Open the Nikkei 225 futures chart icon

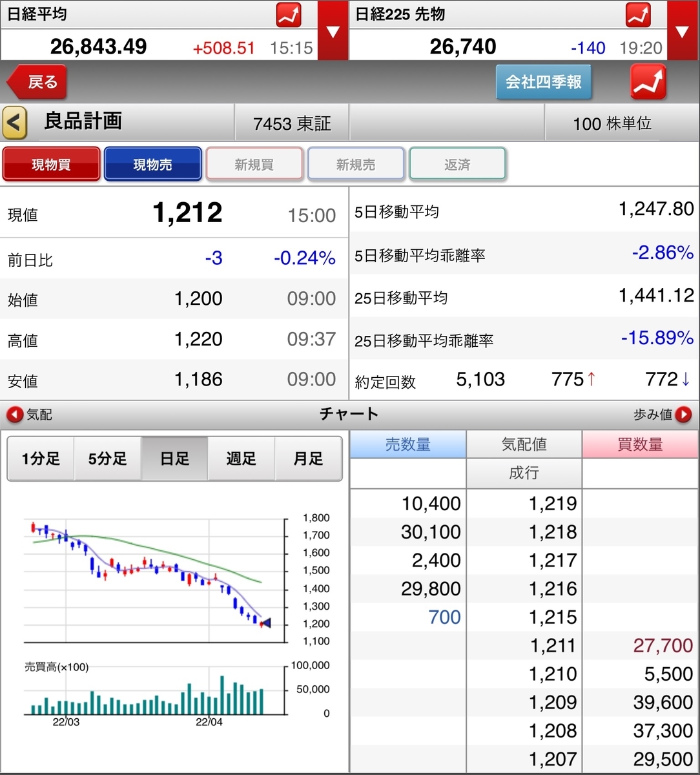pyautogui.click(x=638, y=15)
